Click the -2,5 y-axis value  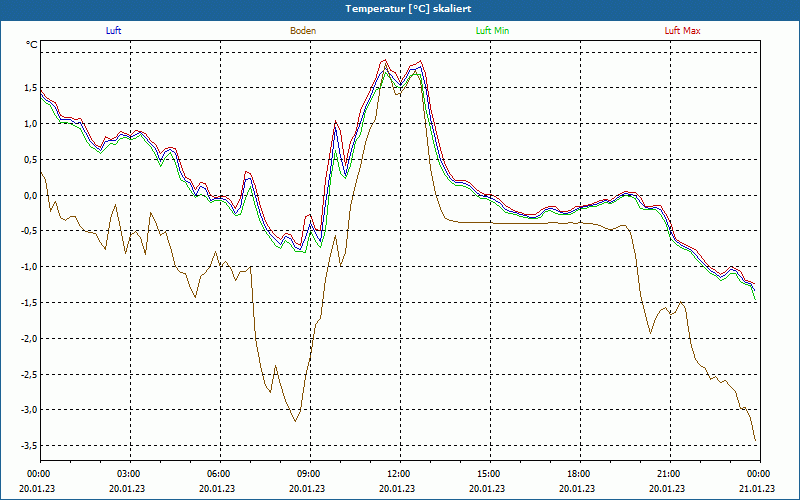(x=30, y=374)
